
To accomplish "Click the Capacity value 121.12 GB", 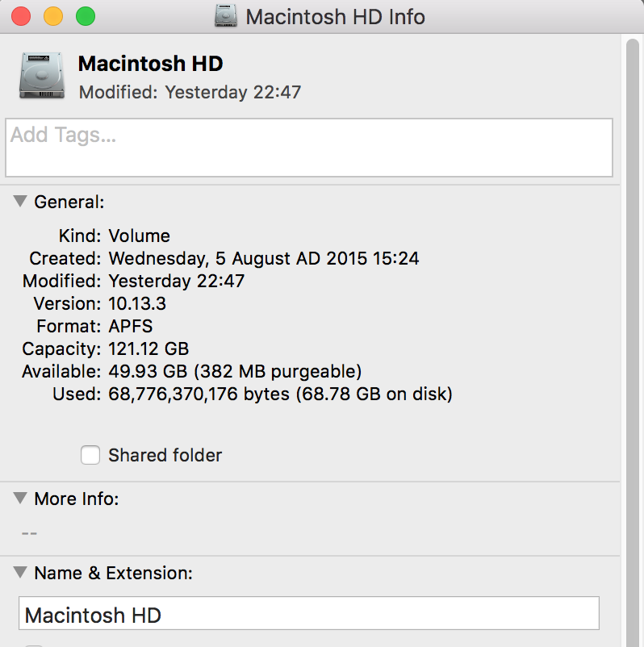I will tap(148, 349).
